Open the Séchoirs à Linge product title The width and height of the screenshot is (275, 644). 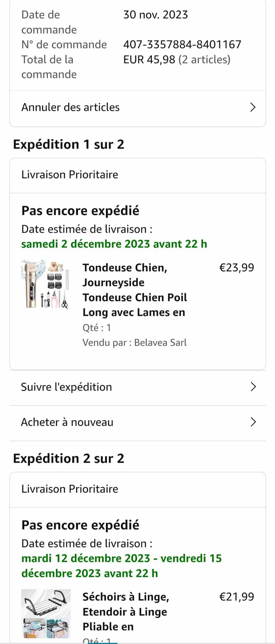pos(126,612)
